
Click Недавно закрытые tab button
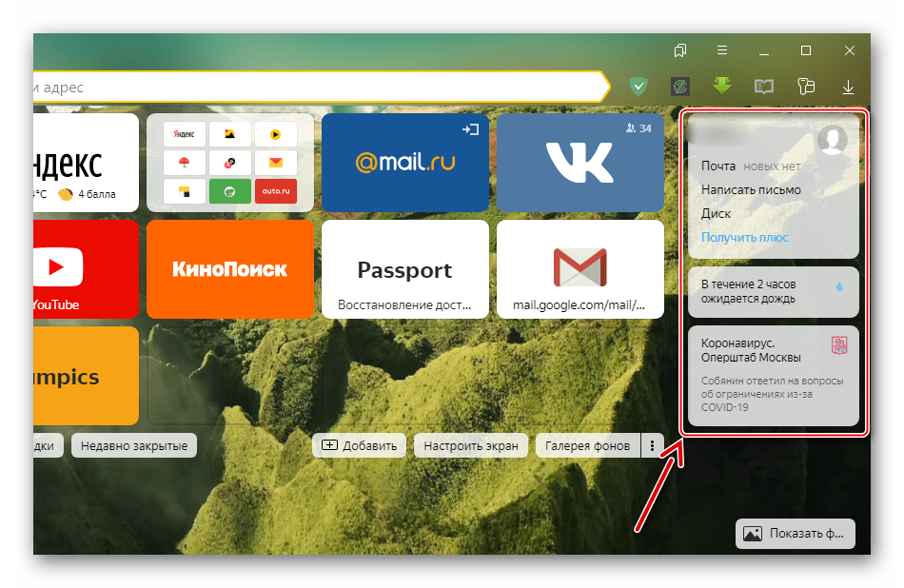[133, 445]
